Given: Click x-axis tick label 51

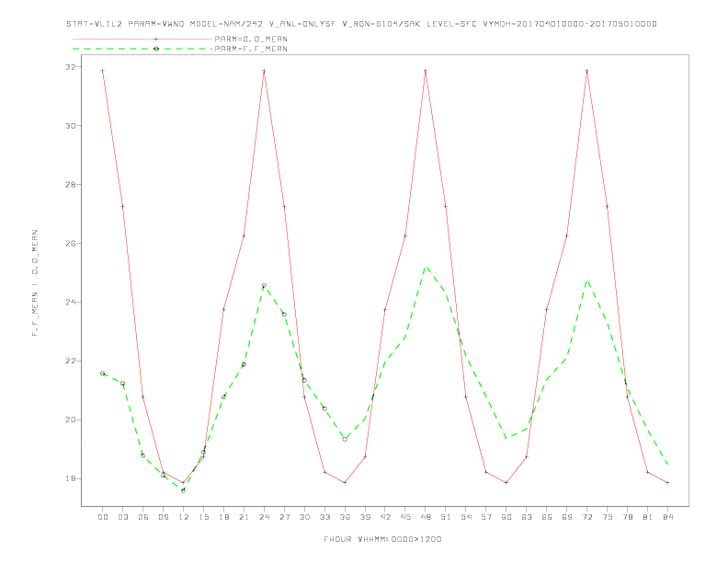Looking at the screenshot, I should coord(446,517).
